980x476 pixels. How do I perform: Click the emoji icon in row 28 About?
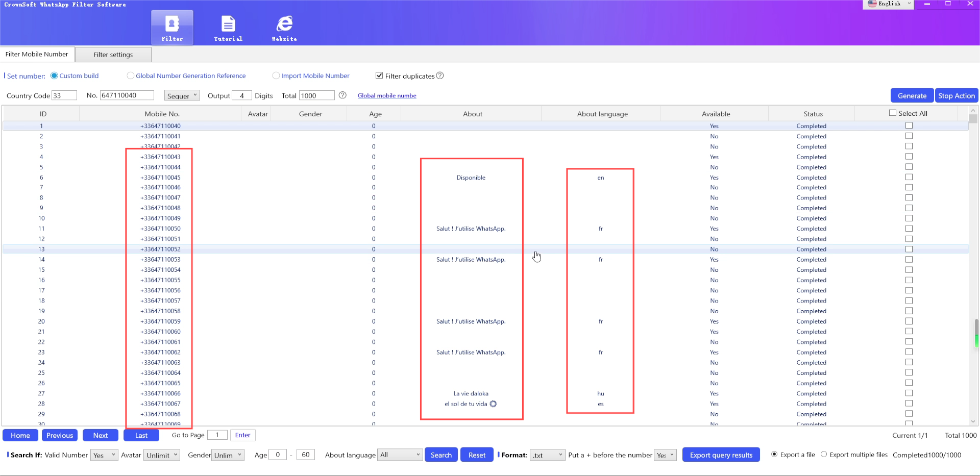[493, 404]
